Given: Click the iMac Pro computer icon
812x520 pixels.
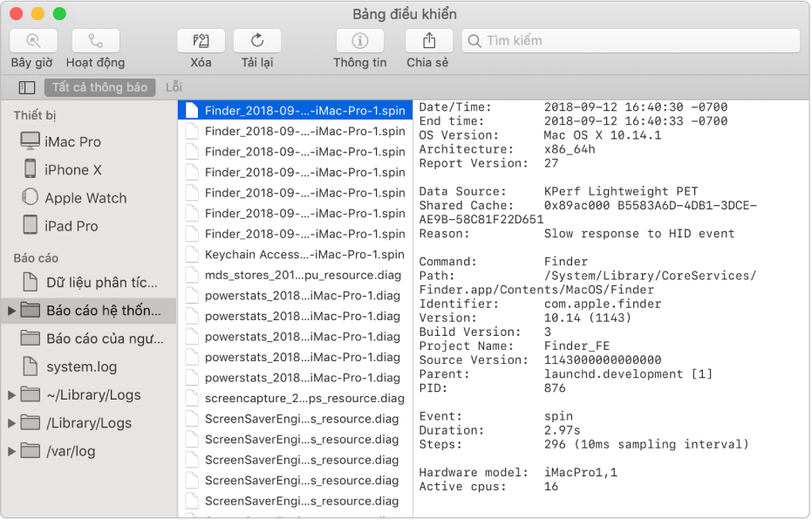Looking at the screenshot, I should click(x=30, y=140).
